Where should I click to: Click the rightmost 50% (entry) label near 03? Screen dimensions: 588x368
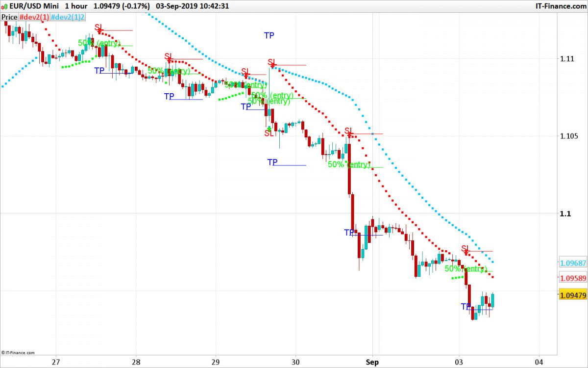pyautogui.click(x=465, y=269)
